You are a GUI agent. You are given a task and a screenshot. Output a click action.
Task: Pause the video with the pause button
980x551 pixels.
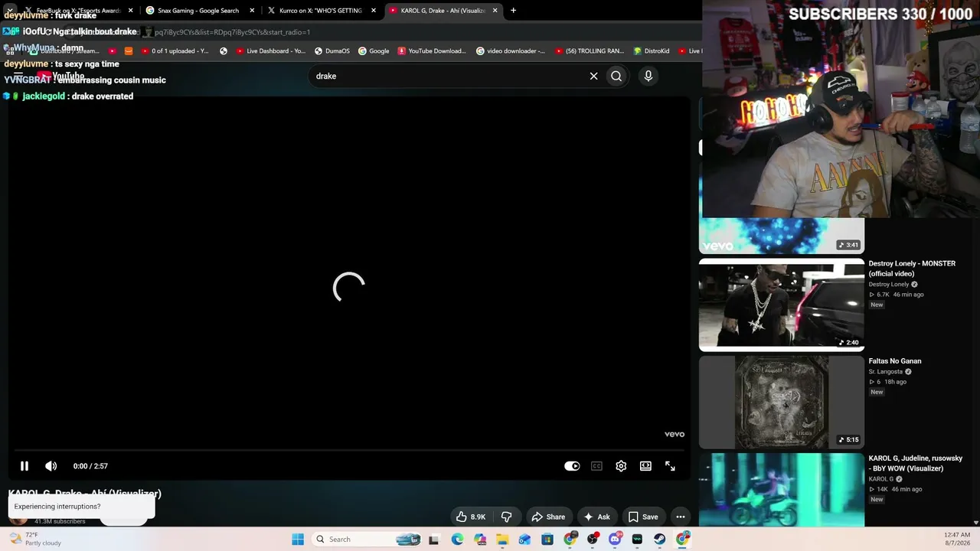click(24, 466)
